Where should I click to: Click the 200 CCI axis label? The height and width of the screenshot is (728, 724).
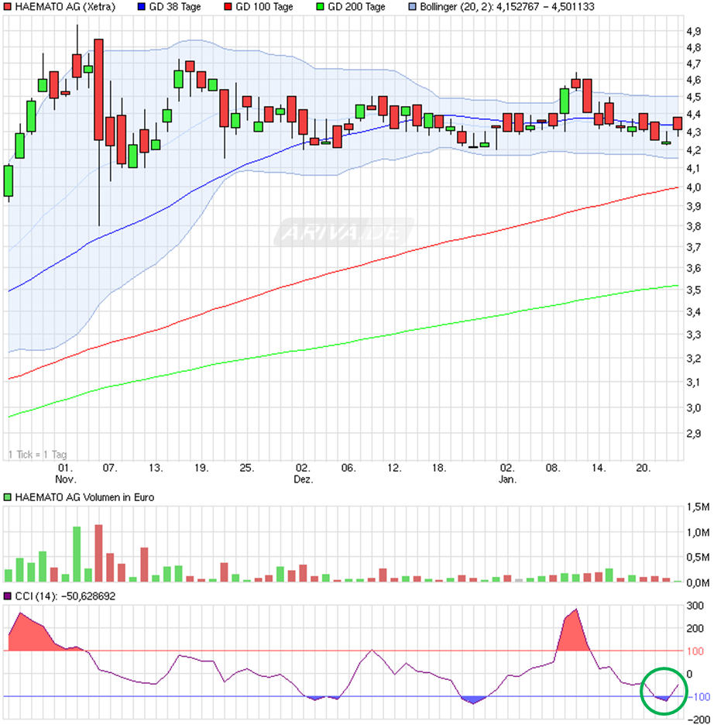pos(695,628)
